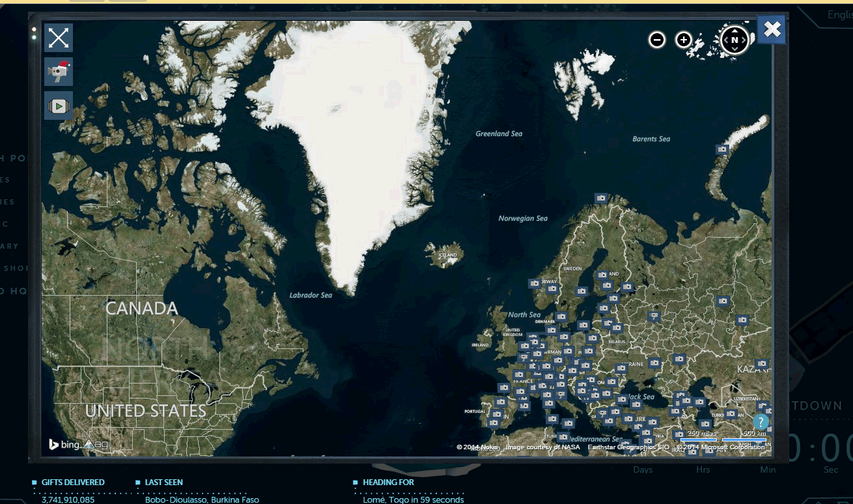This screenshot has width=853, height=504.
Task: Zoom out the map with the minus button
Action: (x=657, y=40)
